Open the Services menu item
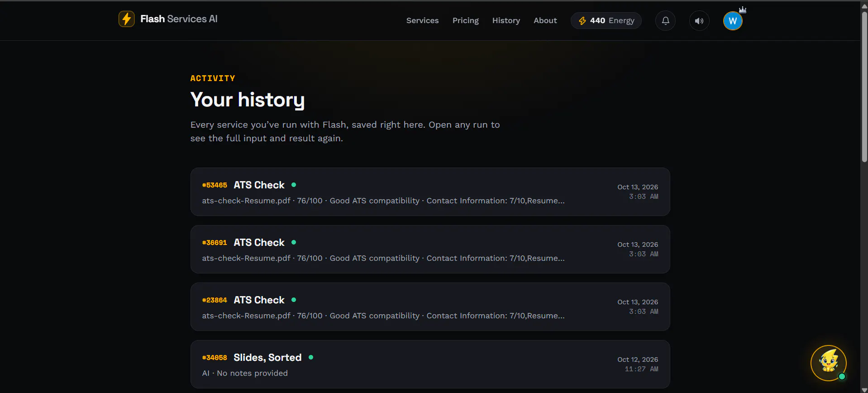This screenshot has height=393, width=868. coord(422,20)
